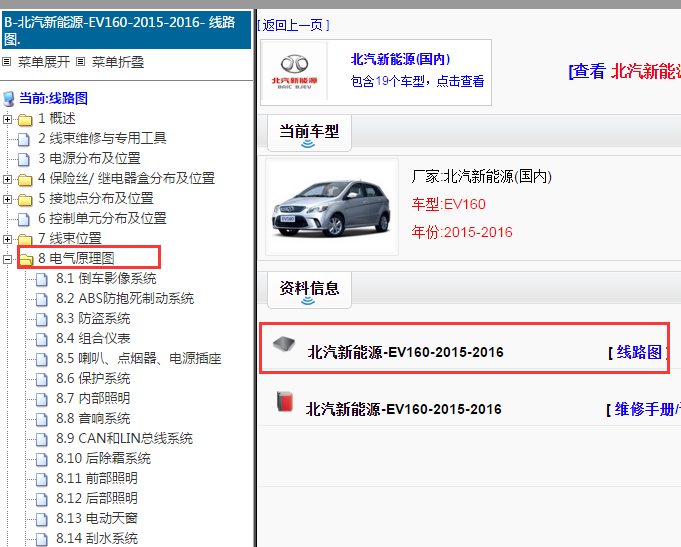This screenshot has height=547, width=681.
Task: Click 'B-北汽新能源-EV160-2015-2016- 线路图' title header
Action: (126, 30)
